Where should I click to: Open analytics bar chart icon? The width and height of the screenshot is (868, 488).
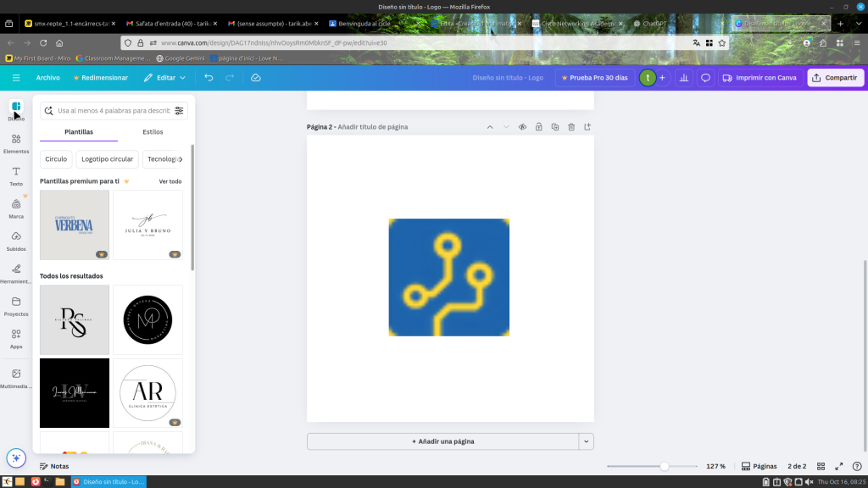pyautogui.click(x=683, y=78)
